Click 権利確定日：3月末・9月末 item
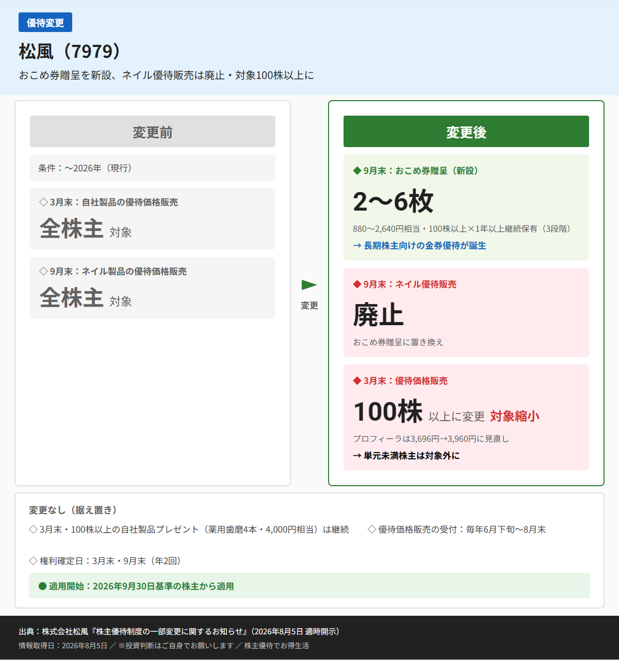The height and width of the screenshot is (672, 619). pyautogui.click(x=105, y=561)
